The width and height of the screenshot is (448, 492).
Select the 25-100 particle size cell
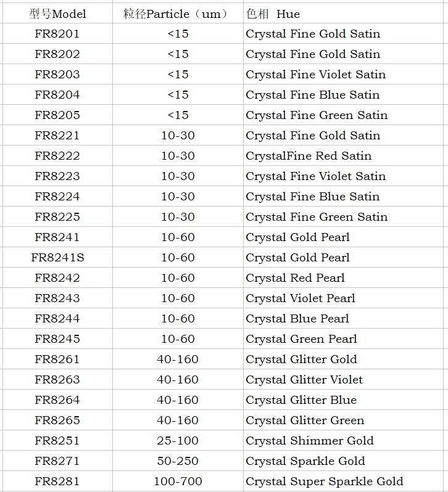pos(178,441)
